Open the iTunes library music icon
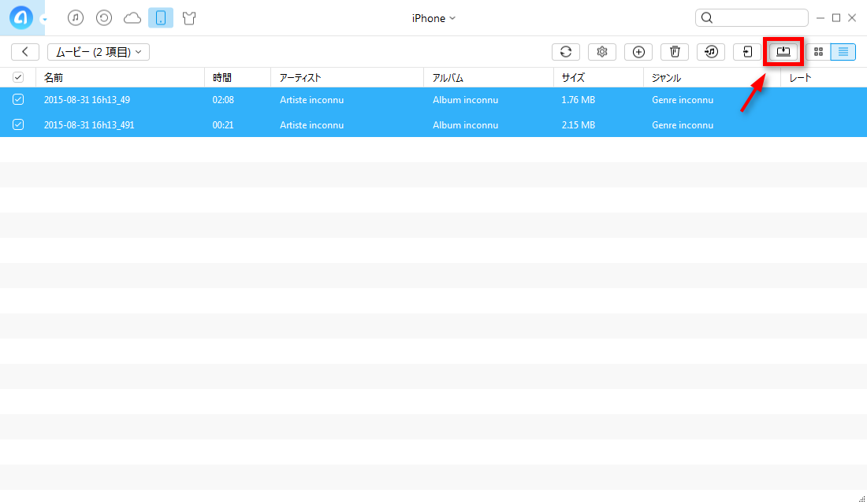The image size is (867, 504). tap(76, 17)
